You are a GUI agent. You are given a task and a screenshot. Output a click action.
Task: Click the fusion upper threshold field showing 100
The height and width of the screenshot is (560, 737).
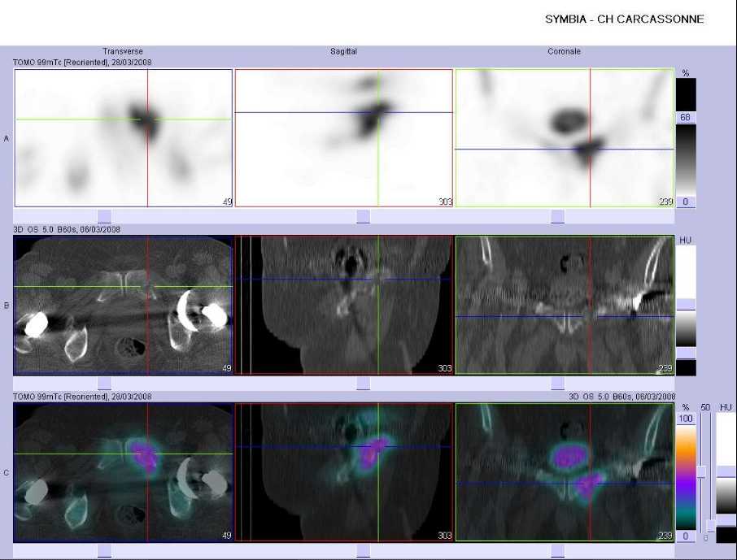pos(686,419)
